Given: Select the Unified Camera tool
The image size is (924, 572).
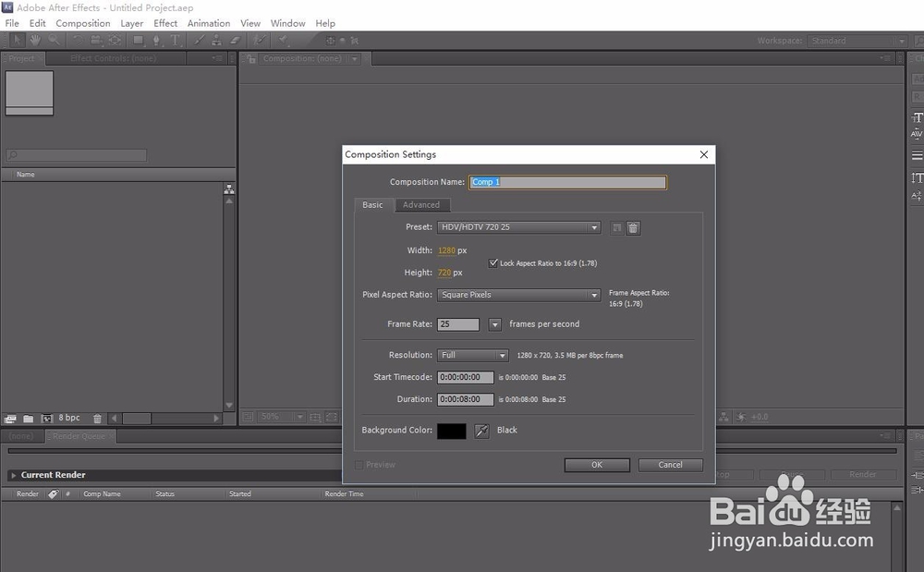Looking at the screenshot, I should (x=96, y=40).
